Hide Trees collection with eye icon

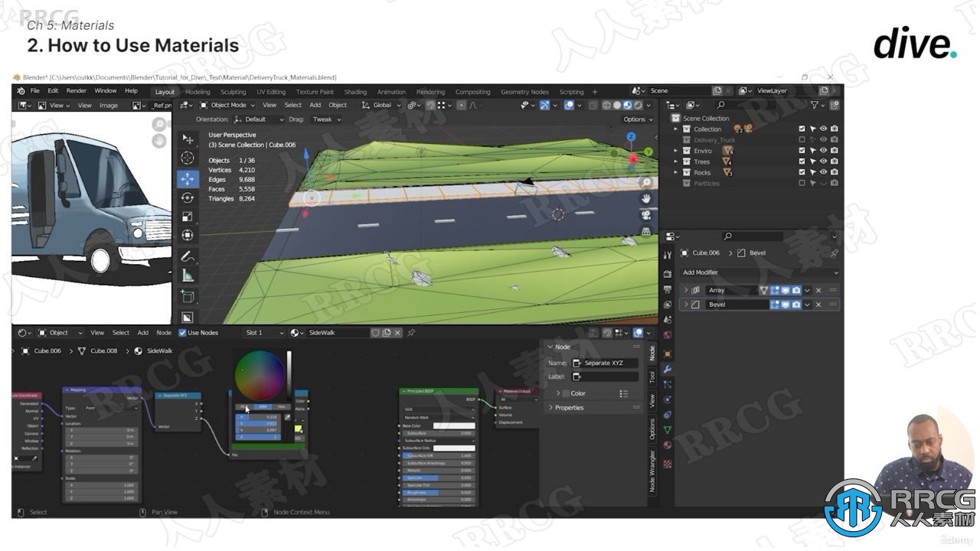click(x=823, y=161)
